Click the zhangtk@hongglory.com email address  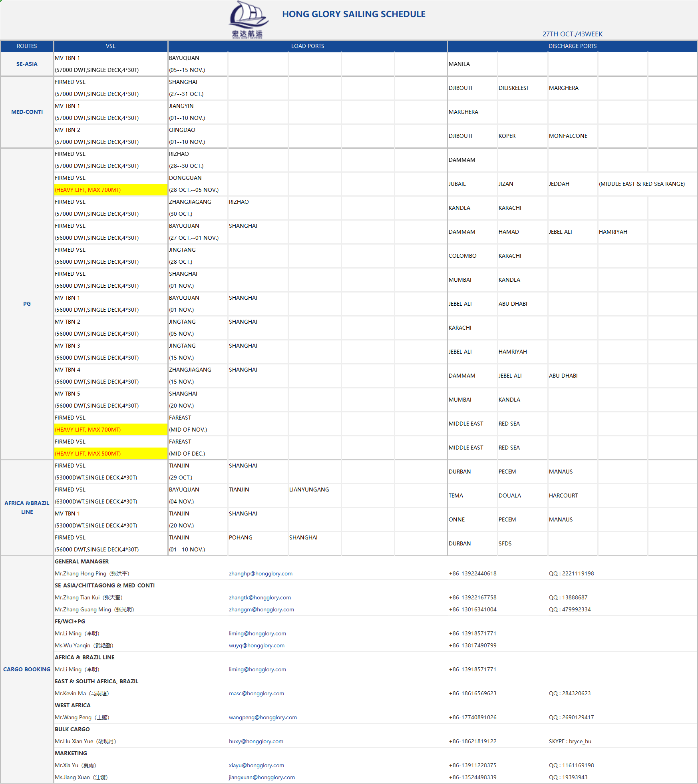click(260, 597)
